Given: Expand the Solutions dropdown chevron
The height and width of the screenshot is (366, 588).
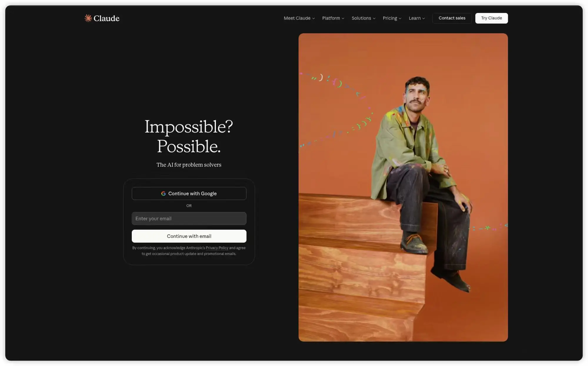Looking at the screenshot, I should click(x=374, y=18).
